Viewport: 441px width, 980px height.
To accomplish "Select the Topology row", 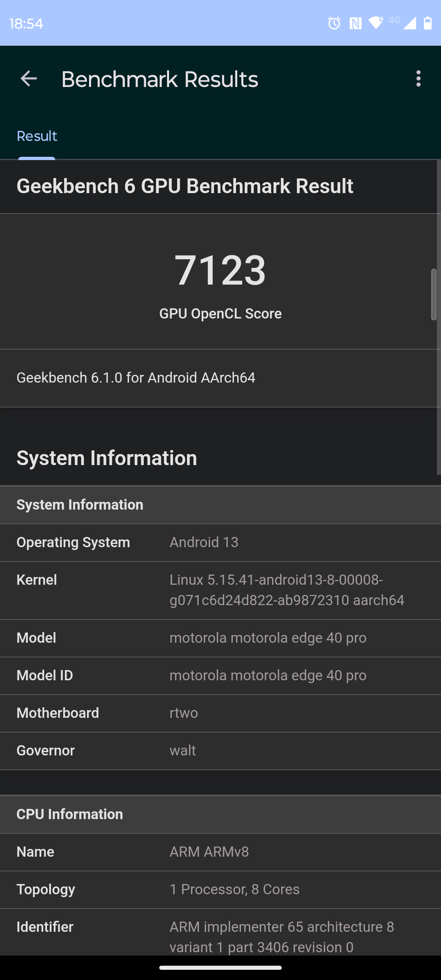I will 220,889.
